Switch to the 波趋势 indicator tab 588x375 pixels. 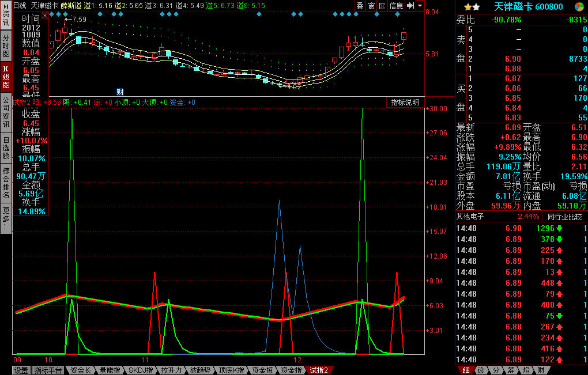[200, 370]
